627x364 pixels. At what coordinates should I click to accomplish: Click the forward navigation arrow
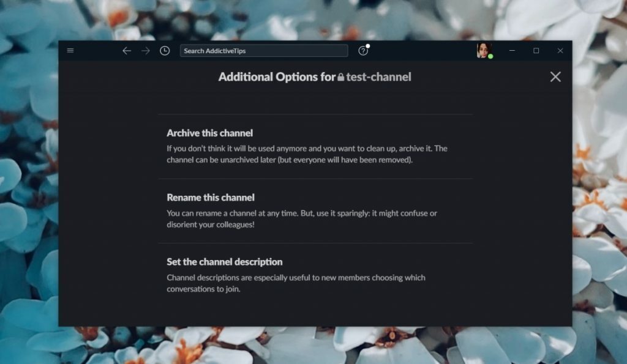146,51
